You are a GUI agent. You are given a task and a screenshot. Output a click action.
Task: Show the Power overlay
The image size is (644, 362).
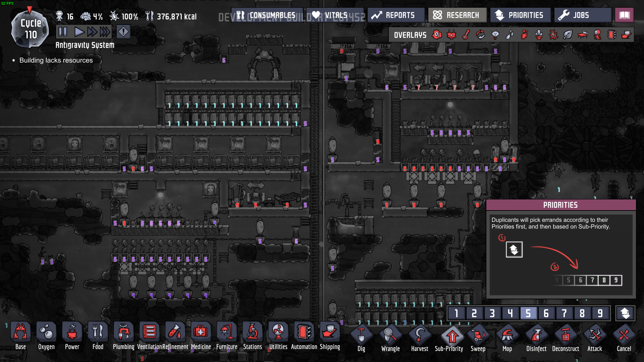[451, 35]
